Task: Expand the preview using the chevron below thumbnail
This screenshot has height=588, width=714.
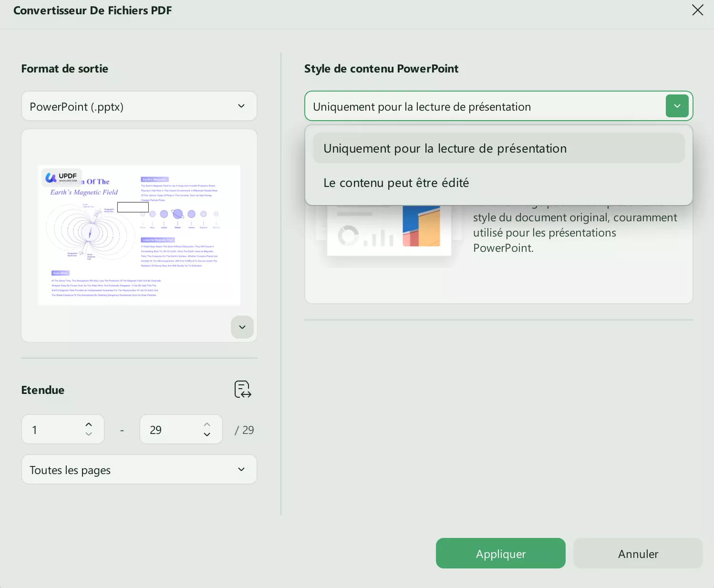Action: pos(242,327)
